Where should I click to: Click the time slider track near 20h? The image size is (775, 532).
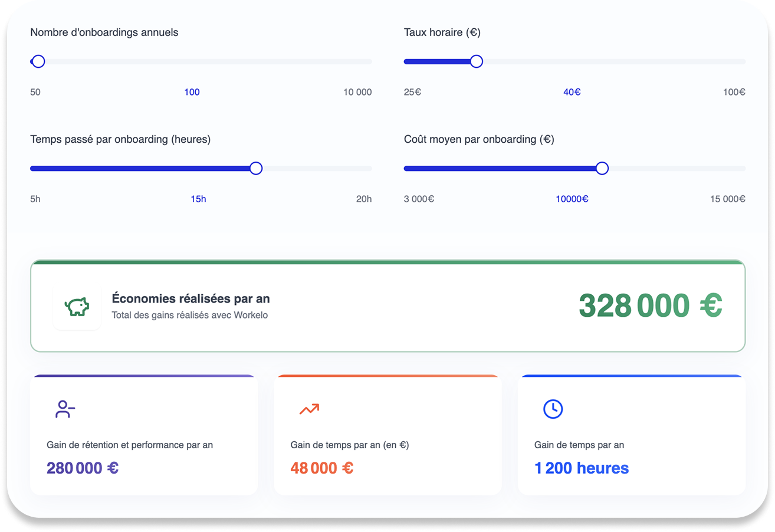coord(360,169)
